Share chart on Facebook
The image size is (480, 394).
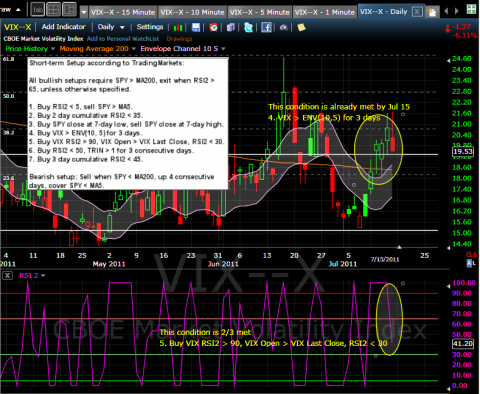click(x=266, y=27)
